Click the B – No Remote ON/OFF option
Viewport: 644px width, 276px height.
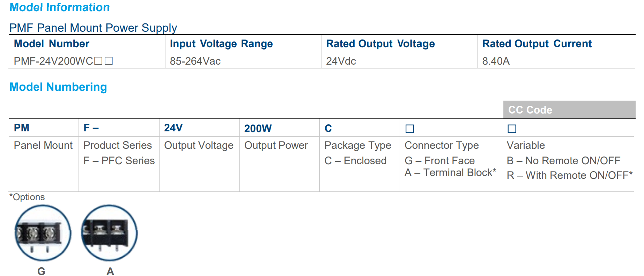pyautogui.click(x=563, y=161)
